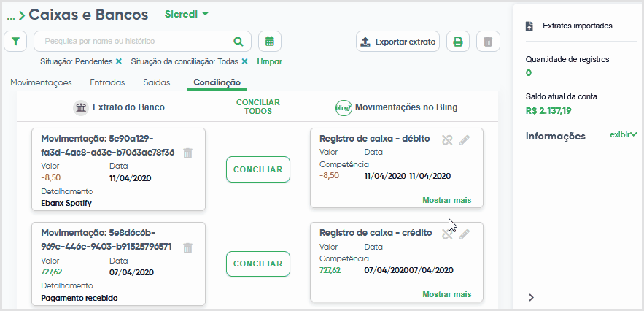Open the Sicredi account dropdown
The height and width of the screenshot is (311, 644).
pos(187,14)
